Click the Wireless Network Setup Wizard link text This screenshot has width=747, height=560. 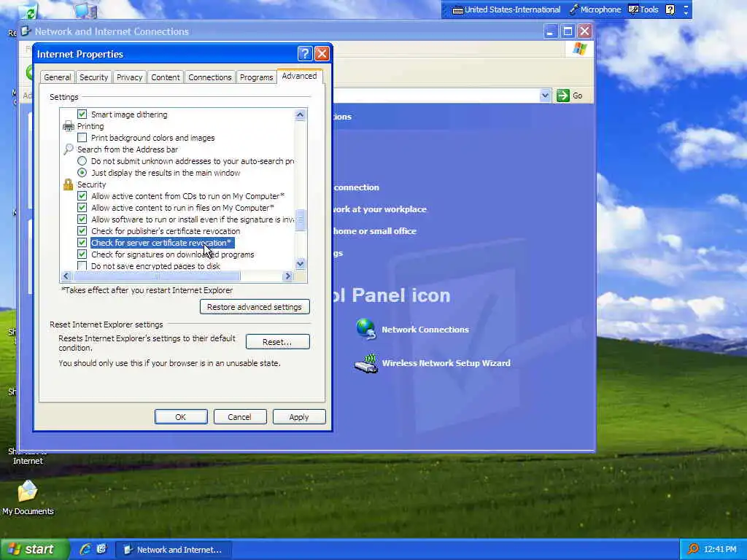point(446,363)
